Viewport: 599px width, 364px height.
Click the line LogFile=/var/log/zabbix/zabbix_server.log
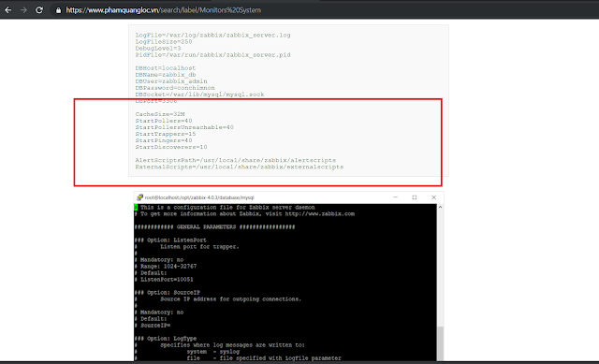pos(212,36)
